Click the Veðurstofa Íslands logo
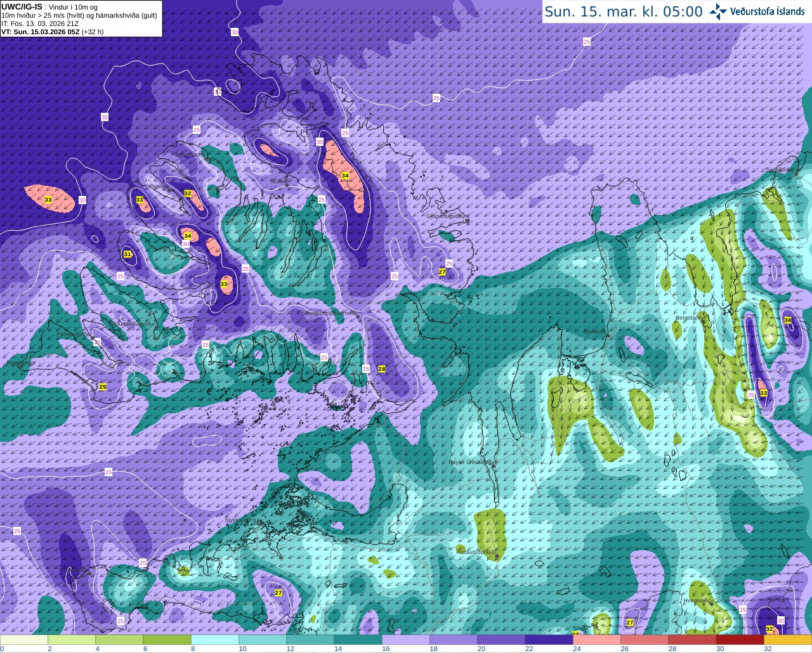This screenshot has height=653, width=812. (759, 11)
